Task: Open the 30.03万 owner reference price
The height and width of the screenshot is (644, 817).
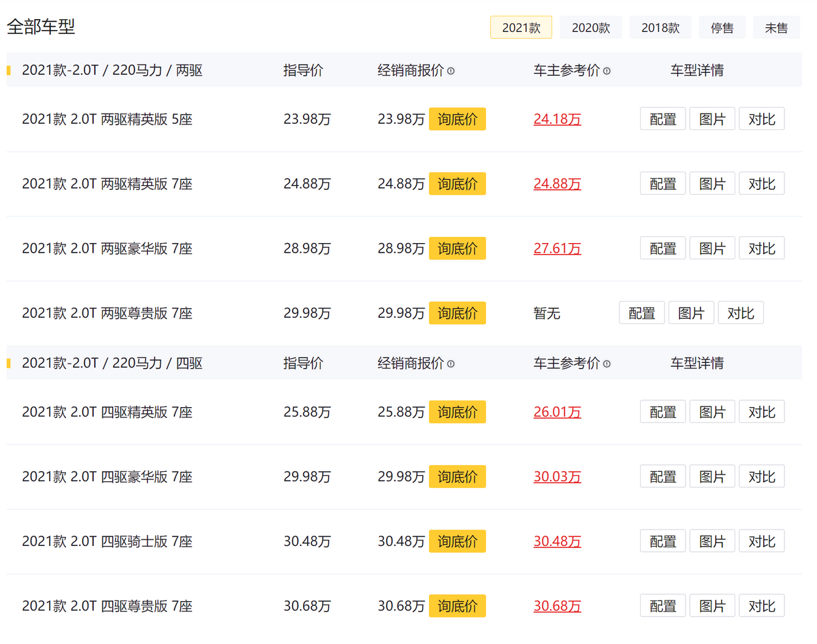Action: point(557,477)
